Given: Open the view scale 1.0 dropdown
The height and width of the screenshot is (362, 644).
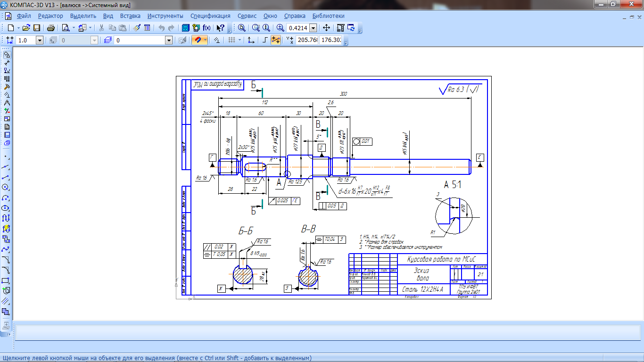Looking at the screenshot, I should point(40,41).
